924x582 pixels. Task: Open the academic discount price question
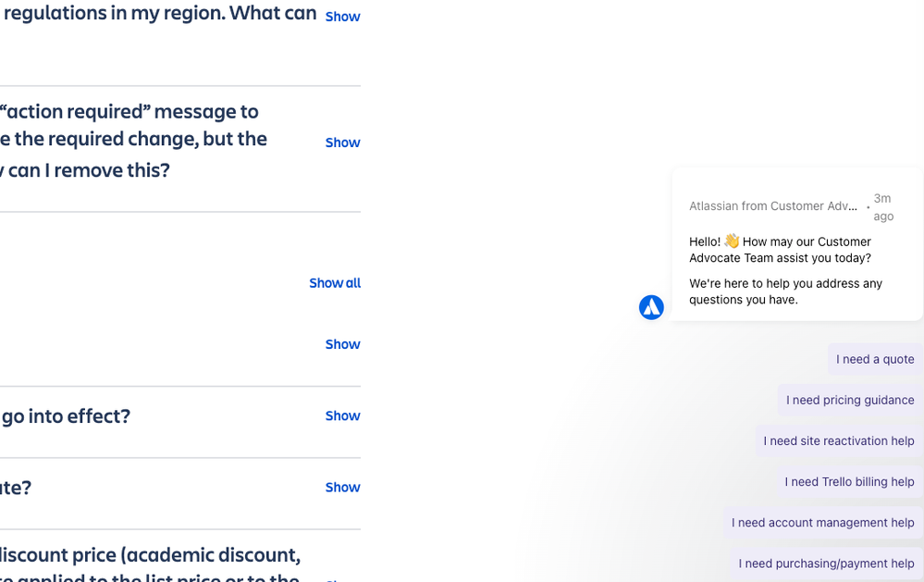click(x=150, y=565)
